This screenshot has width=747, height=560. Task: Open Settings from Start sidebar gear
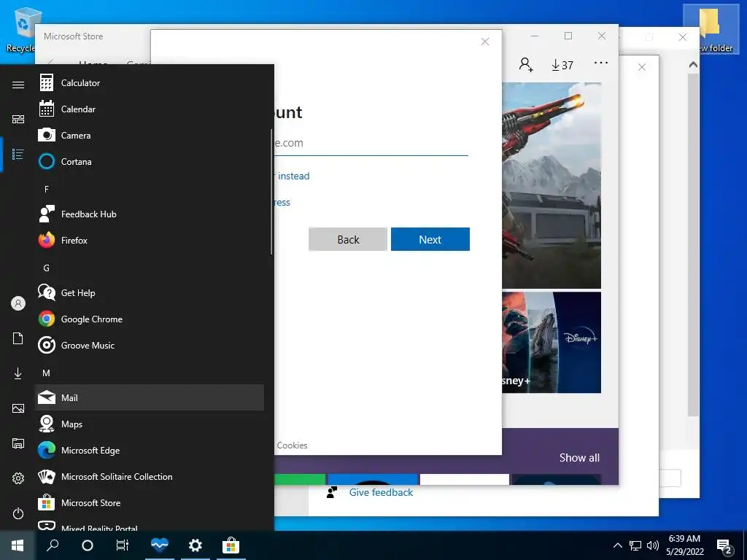point(18,478)
